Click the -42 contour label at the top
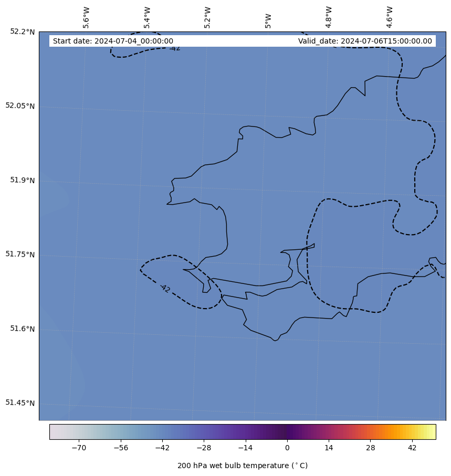The height and width of the screenshot is (476, 451). tap(175, 48)
